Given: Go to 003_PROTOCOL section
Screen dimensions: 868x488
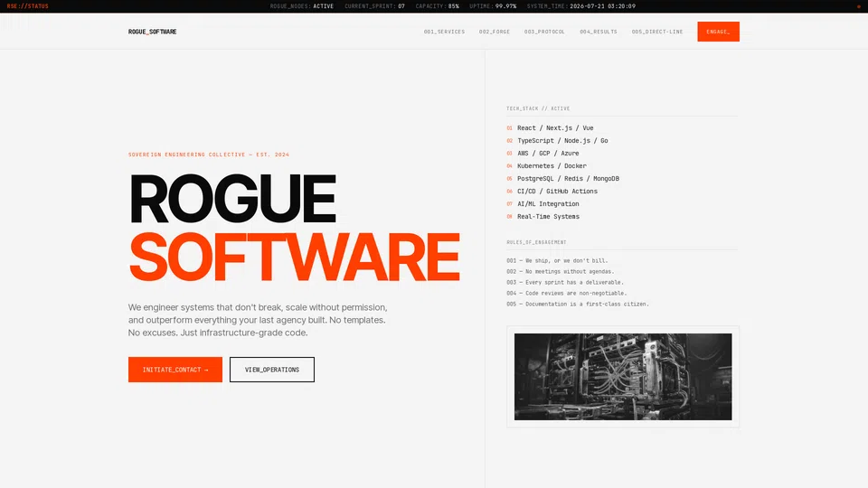Looking at the screenshot, I should coord(544,32).
